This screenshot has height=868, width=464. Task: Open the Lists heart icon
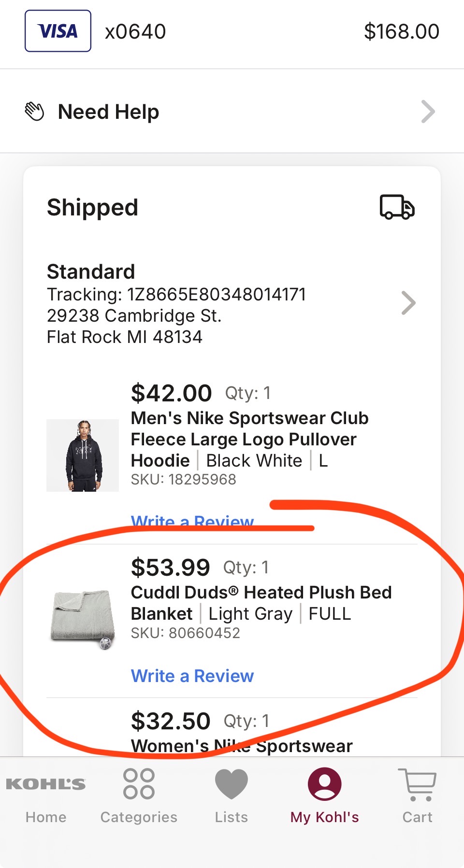(x=232, y=784)
